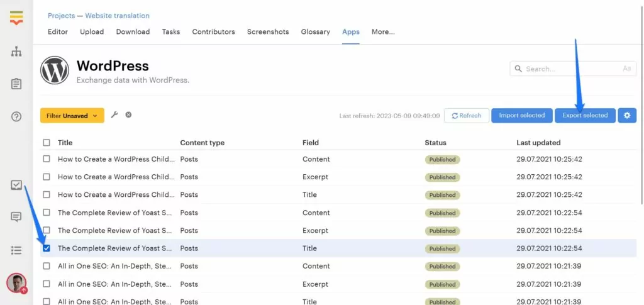Check the All in One SEO Content checkbox
This screenshot has height=305, width=644.
[x=47, y=266]
